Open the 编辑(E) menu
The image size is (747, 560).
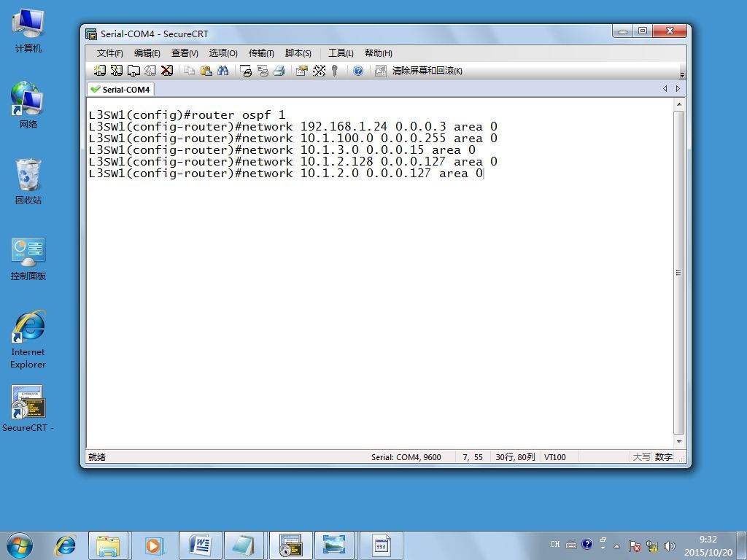click(147, 52)
